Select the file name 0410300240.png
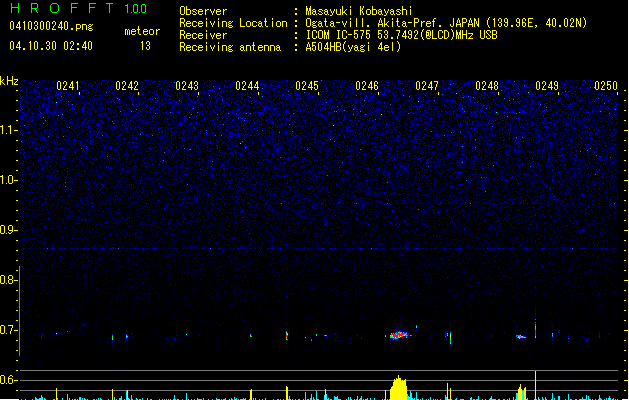629x400 pixels. (51, 26)
